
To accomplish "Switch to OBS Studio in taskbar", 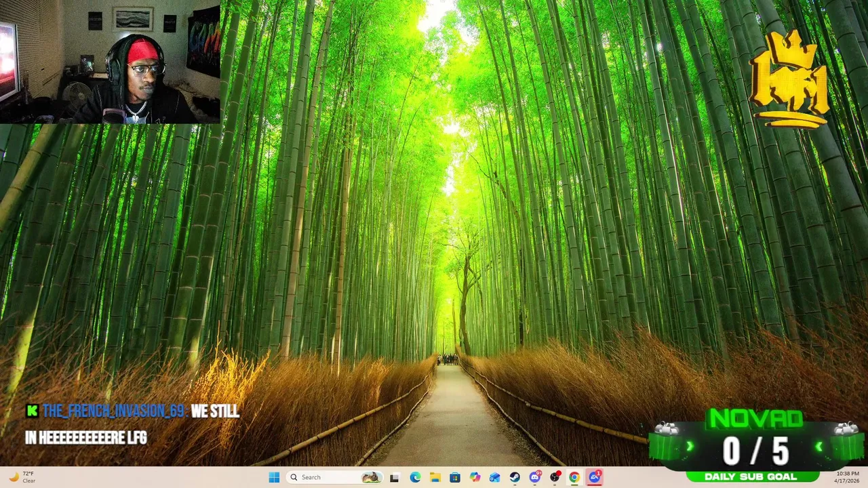I will pyautogui.click(x=555, y=477).
